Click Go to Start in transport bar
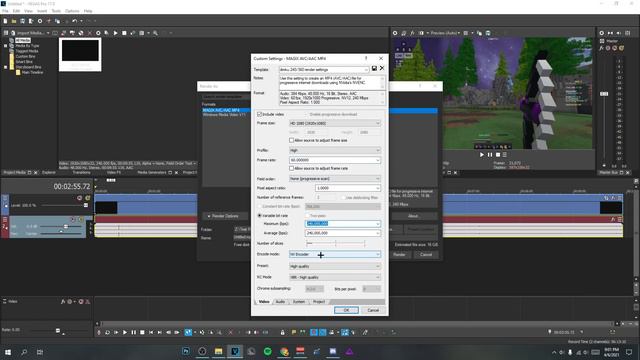This screenshot has width=640, height=360. point(151,333)
